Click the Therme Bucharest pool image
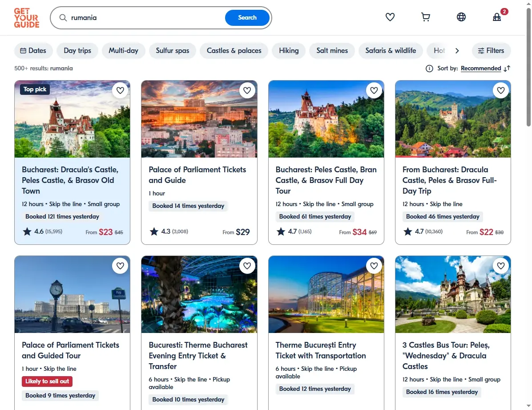The height and width of the screenshot is (410, 532). point(199,294)
